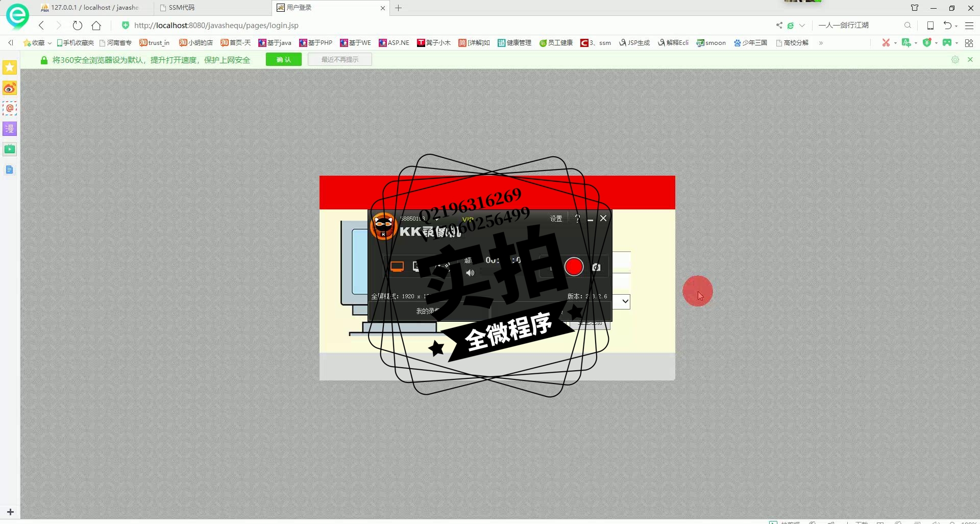Expand the translate extension dropdown arrow

pos(916,43)
